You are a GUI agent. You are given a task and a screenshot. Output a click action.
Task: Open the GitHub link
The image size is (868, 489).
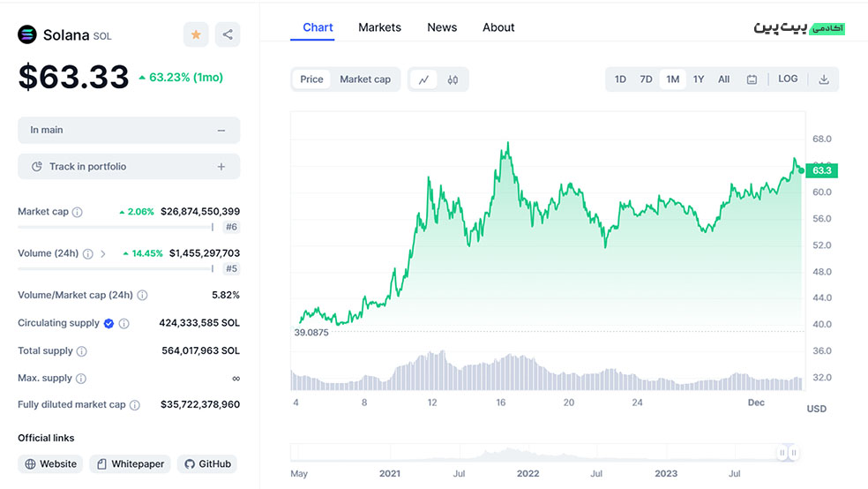(207, 464)
